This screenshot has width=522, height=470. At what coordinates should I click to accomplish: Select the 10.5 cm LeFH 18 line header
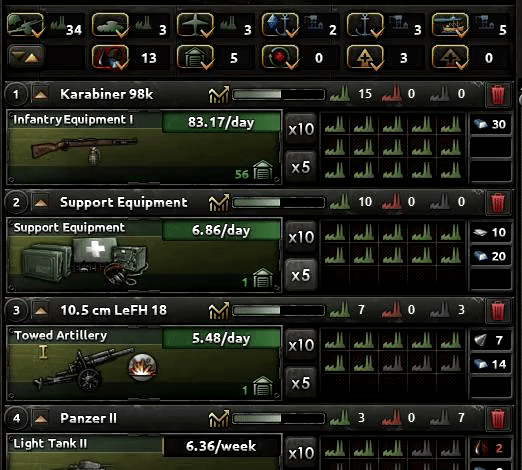click(x=113, y=310)
